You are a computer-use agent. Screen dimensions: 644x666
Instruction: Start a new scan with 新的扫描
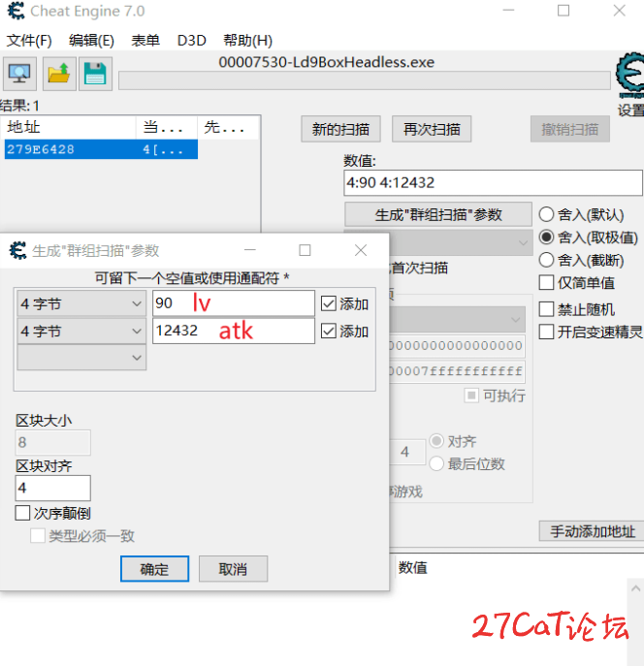coord(340,129)
